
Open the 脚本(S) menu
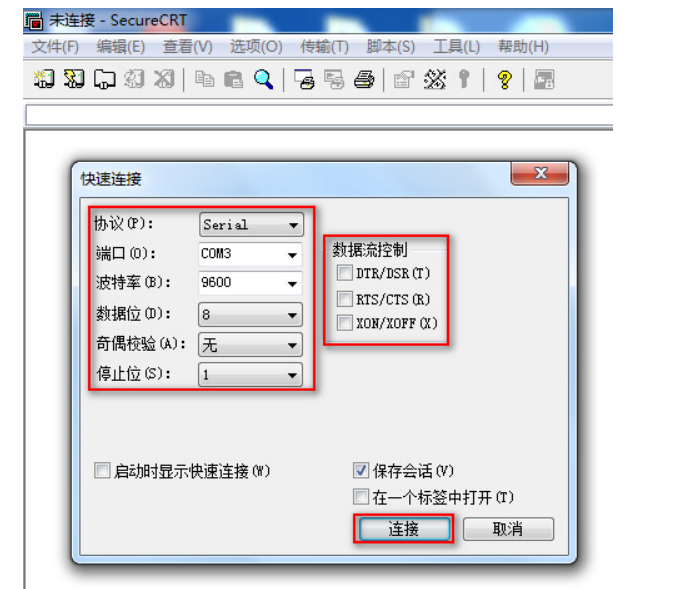(391, 46)
